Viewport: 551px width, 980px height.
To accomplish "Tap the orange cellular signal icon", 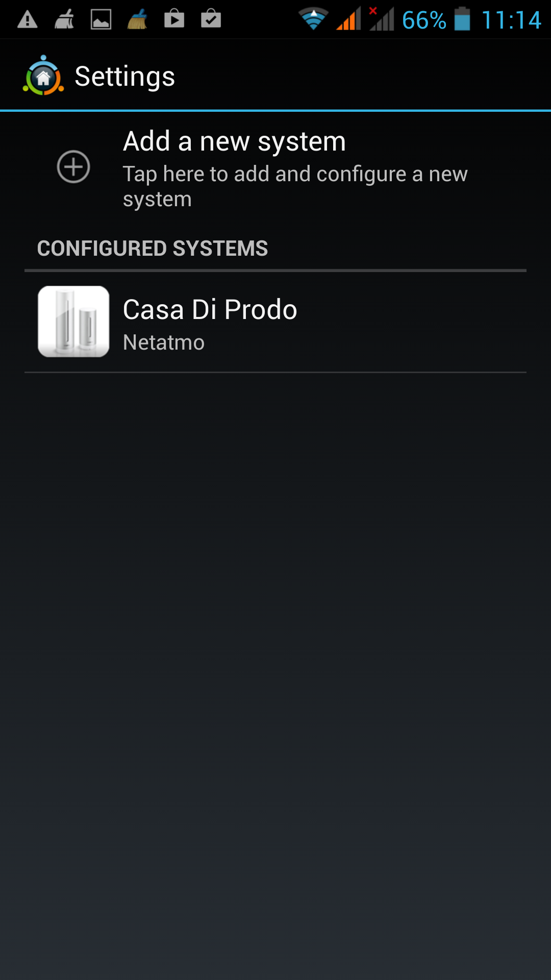I will click(348, 19).
